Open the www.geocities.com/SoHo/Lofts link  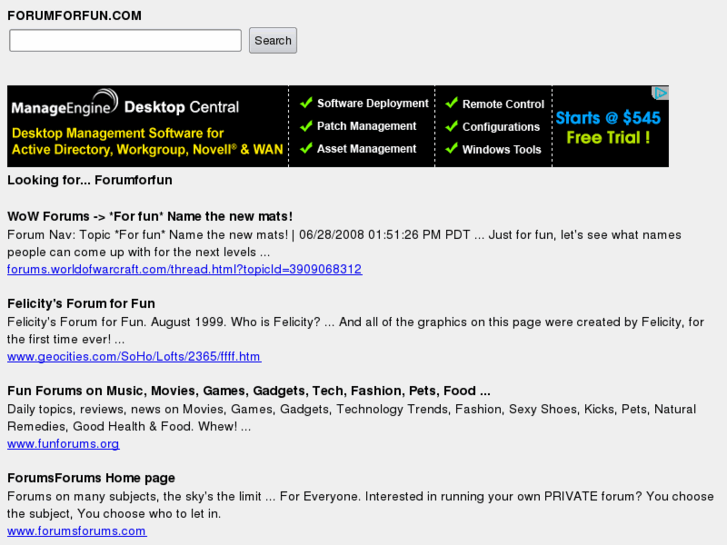click(134, 356)
